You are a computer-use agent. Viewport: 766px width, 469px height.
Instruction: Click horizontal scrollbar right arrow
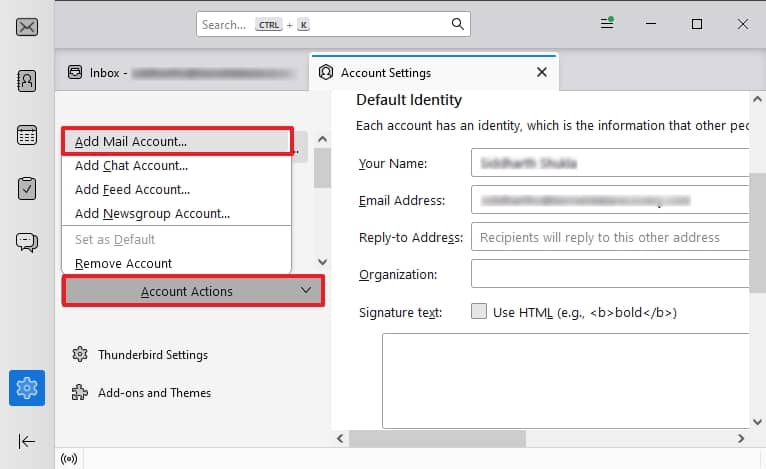click(741, 438)
